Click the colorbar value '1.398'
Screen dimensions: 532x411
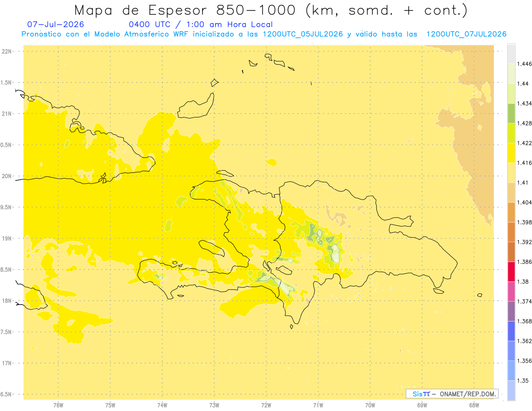pos(525,222)
